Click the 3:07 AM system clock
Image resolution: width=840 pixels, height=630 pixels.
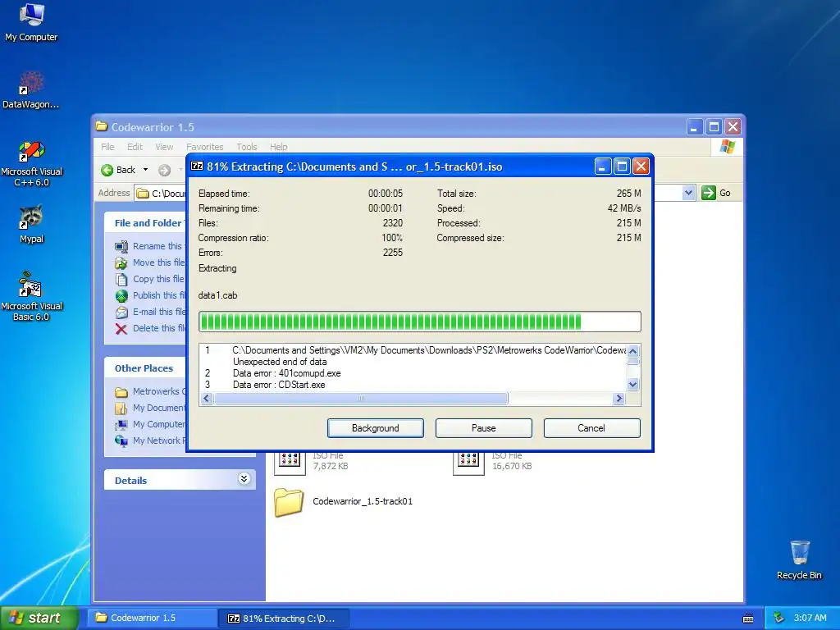[x=810, y=619]
